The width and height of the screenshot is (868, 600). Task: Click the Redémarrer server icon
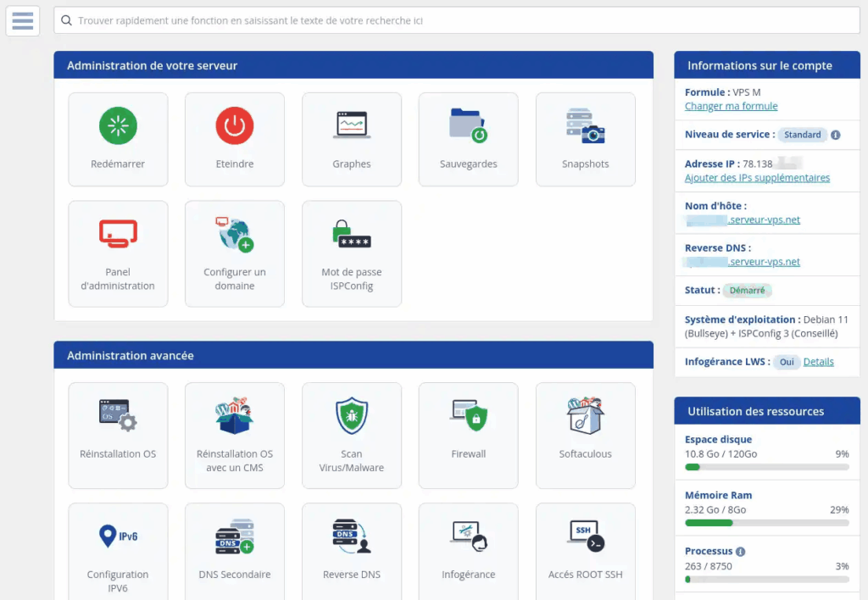point(118,125)
